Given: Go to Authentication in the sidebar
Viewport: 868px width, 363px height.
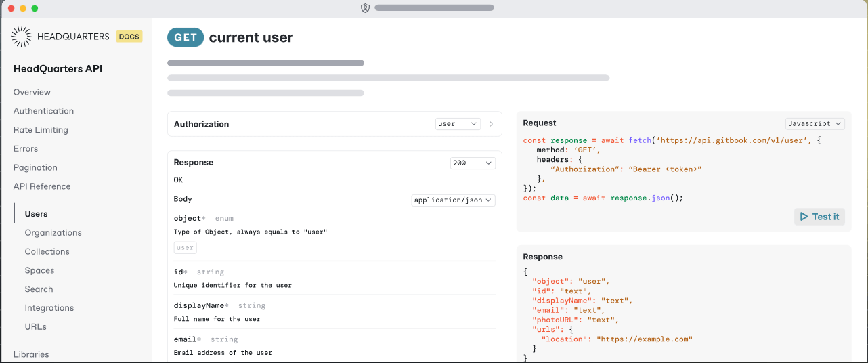Looking at the screenshot, I should [43, 111].
